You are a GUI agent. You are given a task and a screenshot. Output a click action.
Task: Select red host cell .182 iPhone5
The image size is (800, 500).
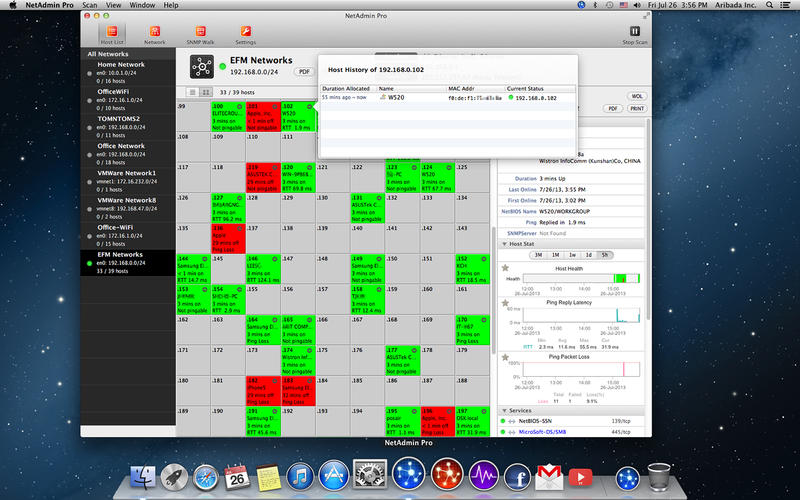pyautogui.click(x=263, y=391)
